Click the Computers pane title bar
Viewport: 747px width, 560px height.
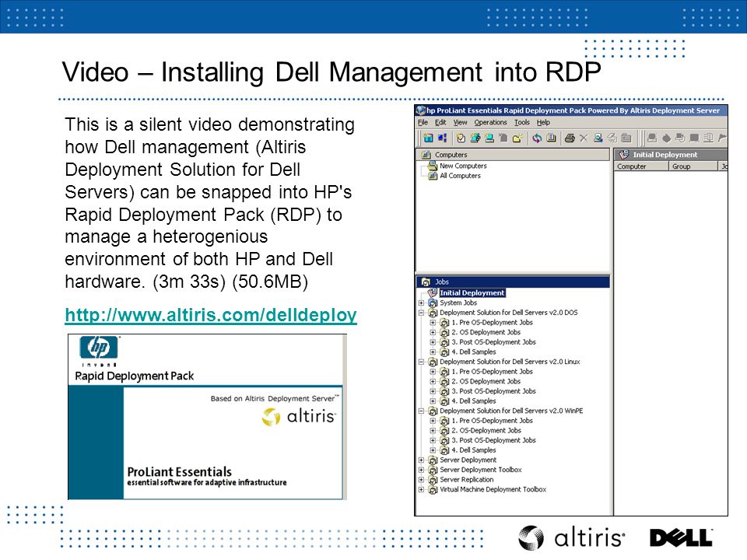click(513, 155)
